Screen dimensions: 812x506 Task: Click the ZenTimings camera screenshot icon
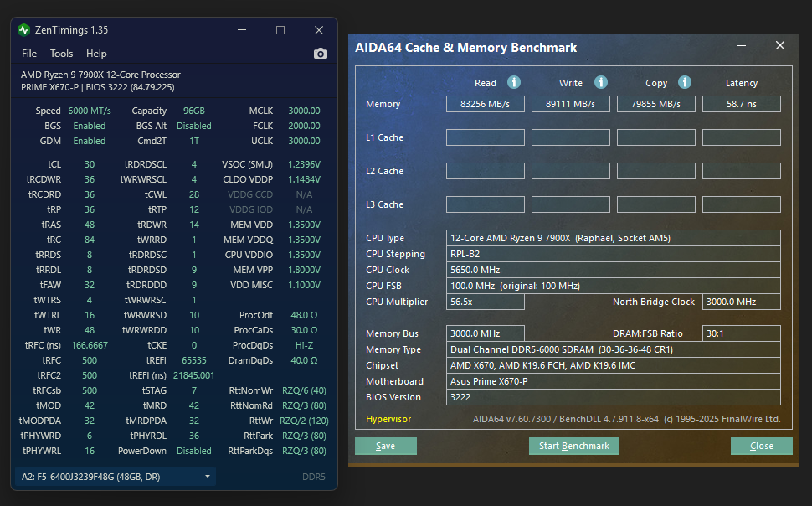pyautogui.click(x=320, y=54)
